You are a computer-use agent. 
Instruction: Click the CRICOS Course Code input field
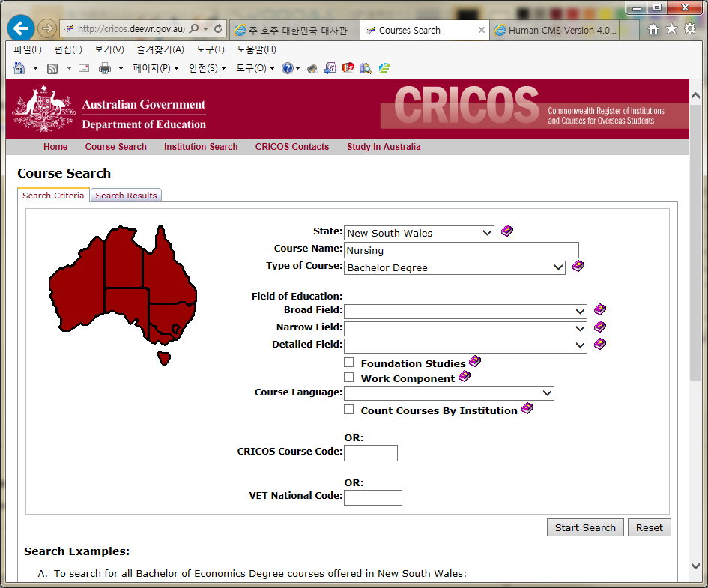click(370, 452)
